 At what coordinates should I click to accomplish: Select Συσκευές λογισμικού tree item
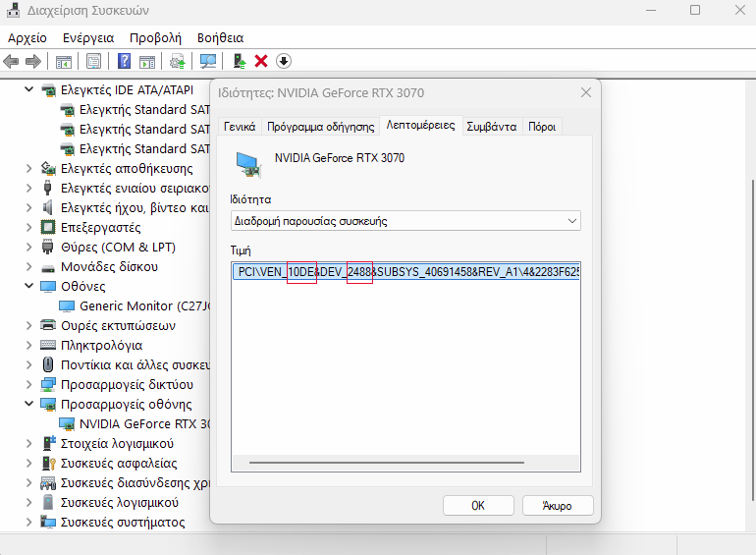click(110, 502)
